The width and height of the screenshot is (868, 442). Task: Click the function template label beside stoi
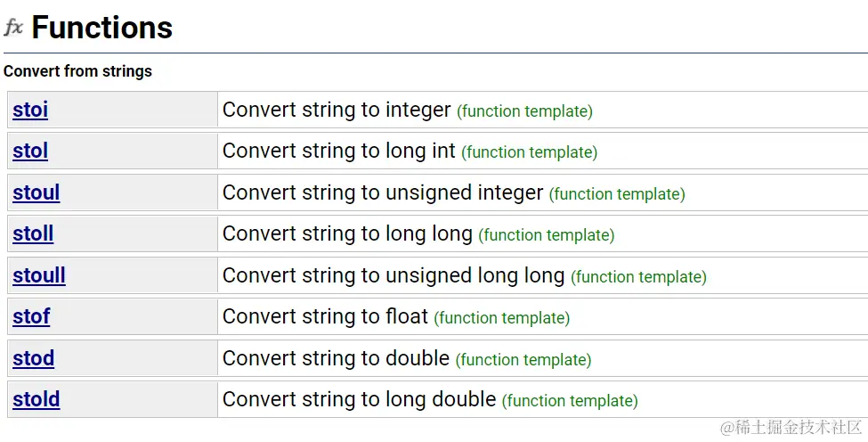point(524,111)
